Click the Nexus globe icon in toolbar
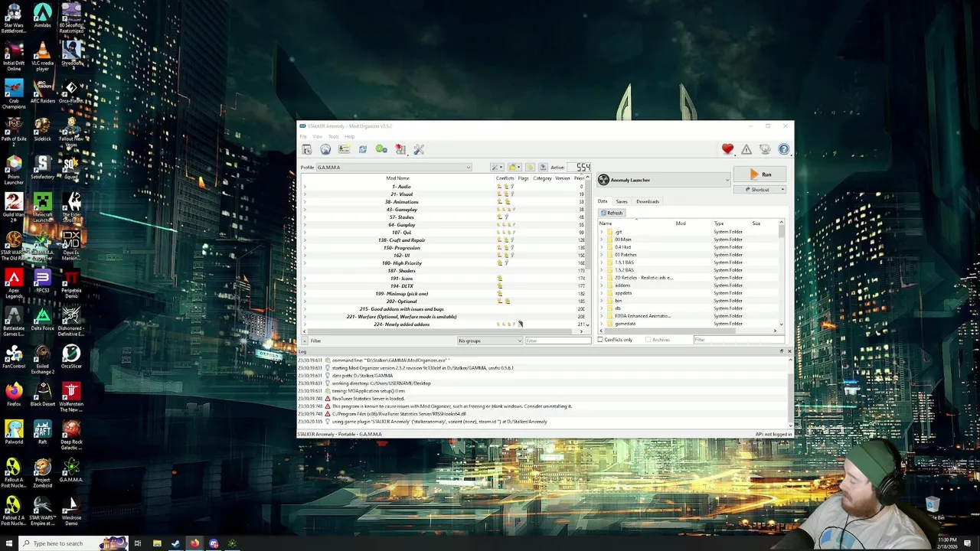 click(325, 149)
